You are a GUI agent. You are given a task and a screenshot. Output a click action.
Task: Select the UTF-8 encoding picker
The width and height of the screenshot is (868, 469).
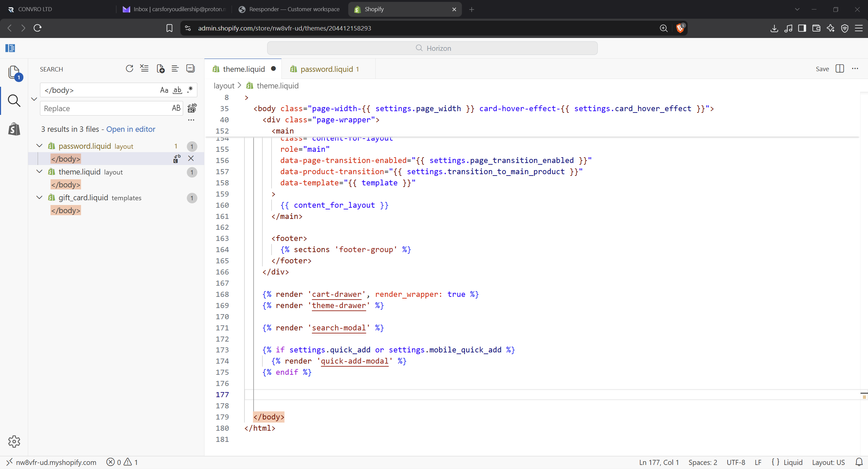click(x=736, y=462)
